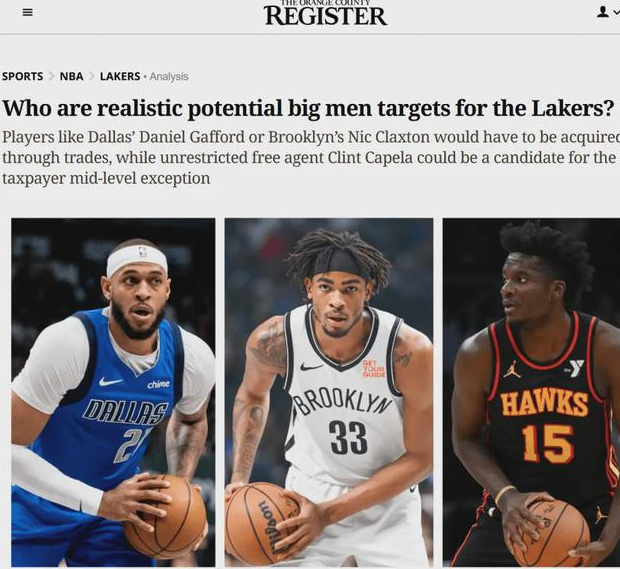Screen dimensions: 620x569
Task: Open the Dallas player photo
Action: coord(113,392)
